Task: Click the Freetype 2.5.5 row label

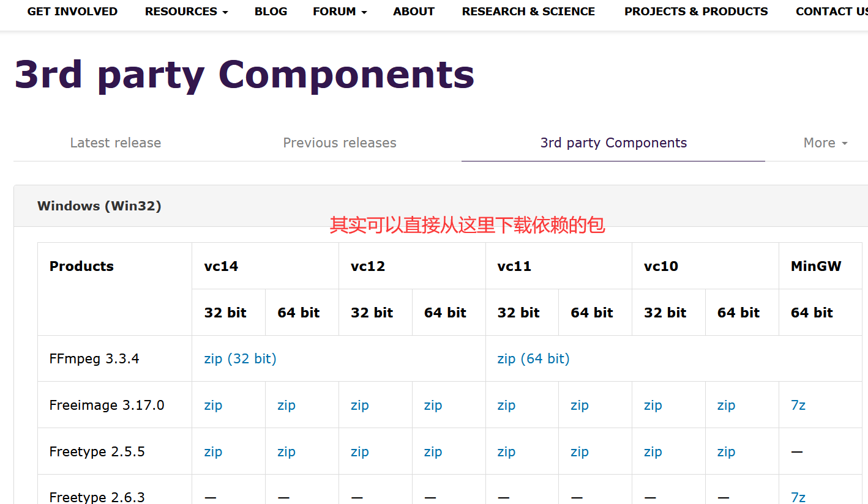Action: pos(97,452)
